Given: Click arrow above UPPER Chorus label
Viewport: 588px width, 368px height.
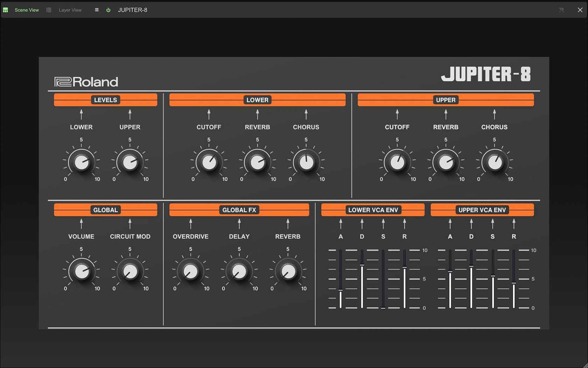Looking at the screenshot, I should 494,114.
